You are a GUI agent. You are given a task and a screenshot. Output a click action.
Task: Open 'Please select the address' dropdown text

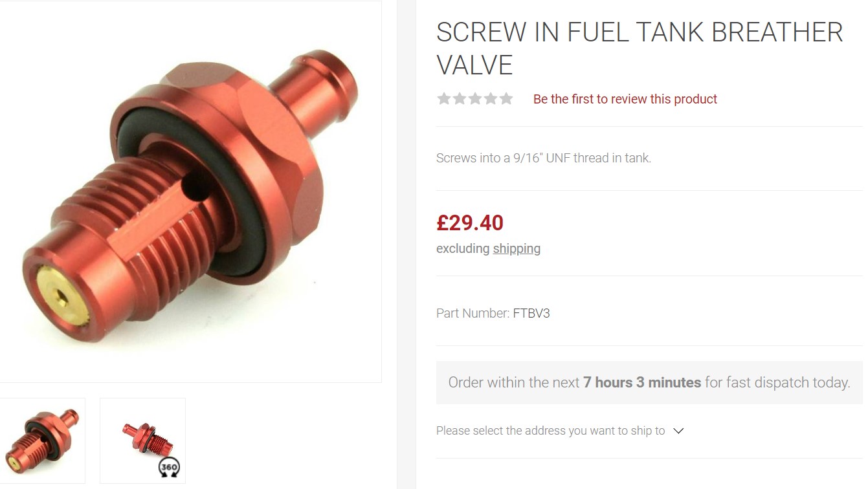[x=550, y=431]
